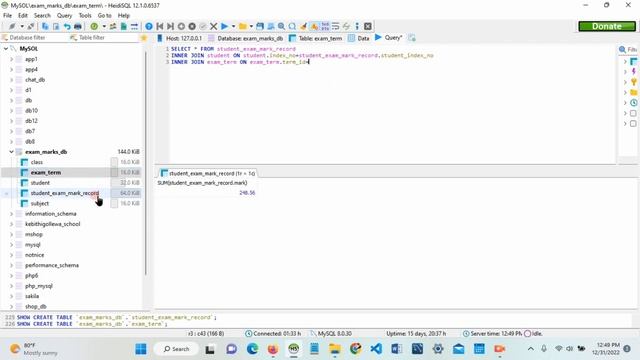
Task: Expand the sakila database node
Action: pyautogui.click(x=11, y=296)
